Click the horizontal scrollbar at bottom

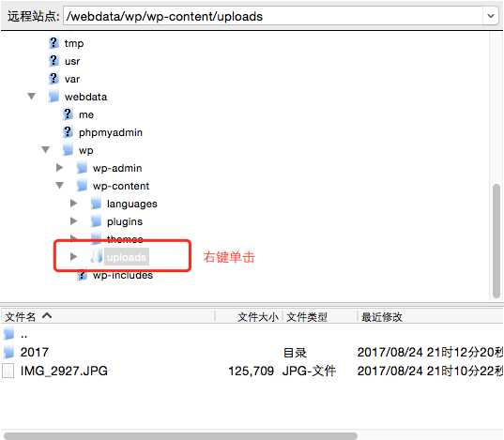[180, 436]
